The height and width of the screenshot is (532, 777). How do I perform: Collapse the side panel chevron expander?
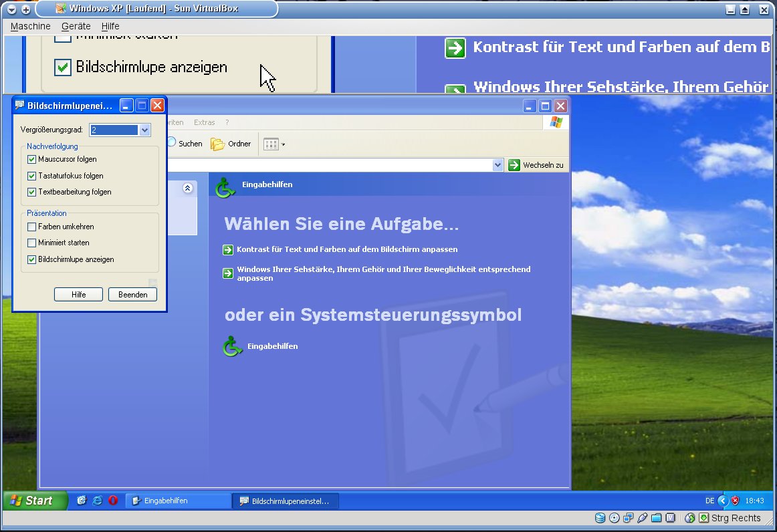(187, 188)
